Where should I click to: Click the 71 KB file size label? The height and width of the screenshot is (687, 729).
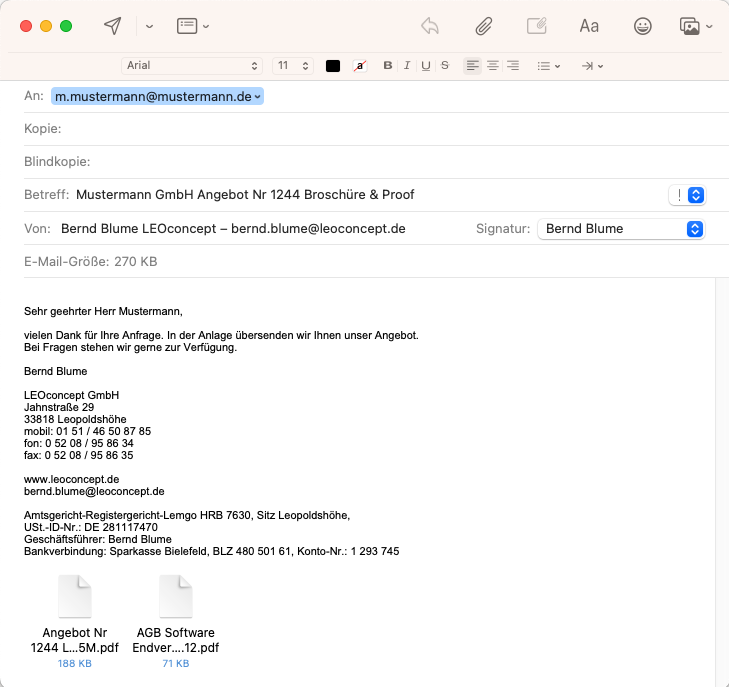[176, 663]
